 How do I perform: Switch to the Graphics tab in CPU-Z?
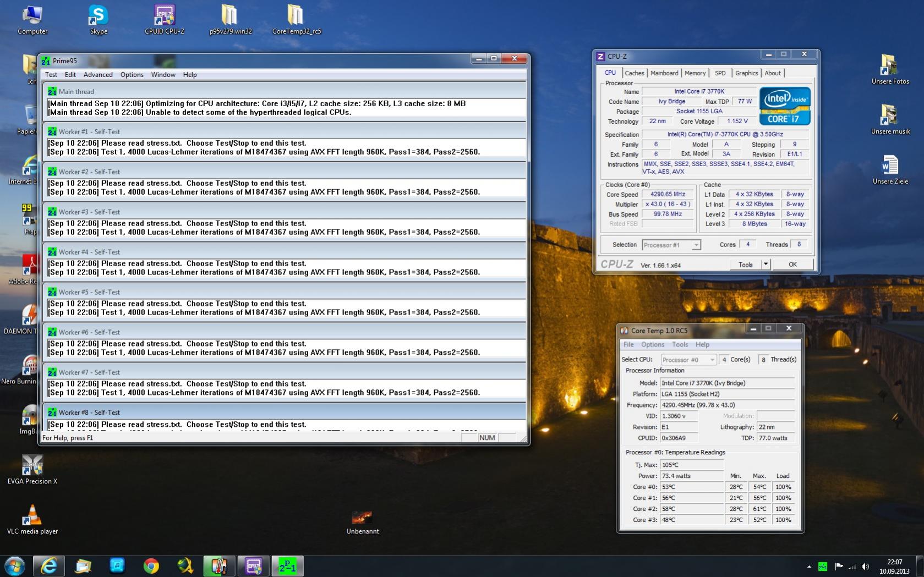click(x=747, y=73)
